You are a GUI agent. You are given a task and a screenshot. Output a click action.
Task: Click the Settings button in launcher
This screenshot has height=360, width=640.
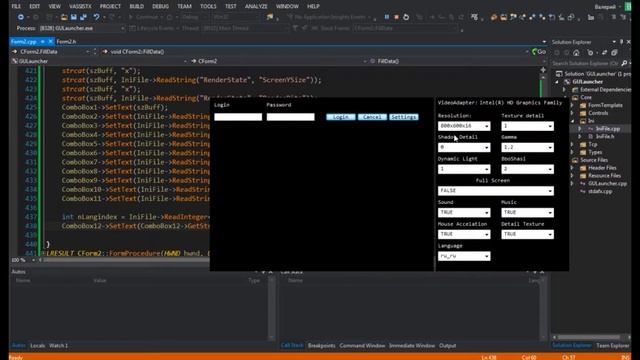404,117
